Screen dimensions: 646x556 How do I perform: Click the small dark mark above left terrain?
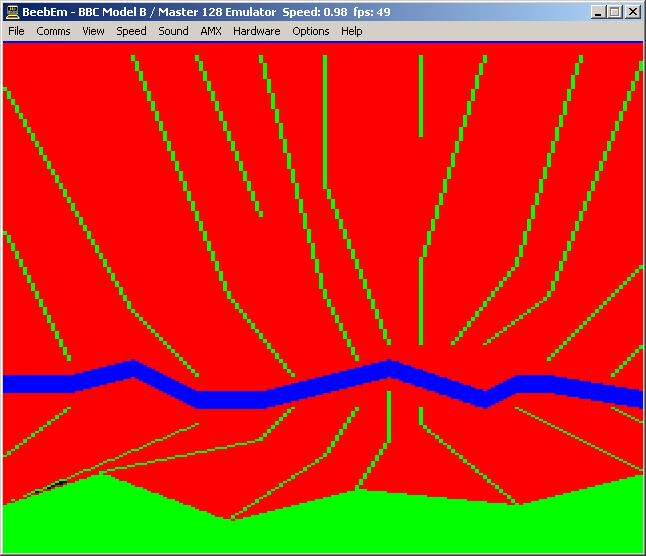pyautogui.click(x=60, y=483)
